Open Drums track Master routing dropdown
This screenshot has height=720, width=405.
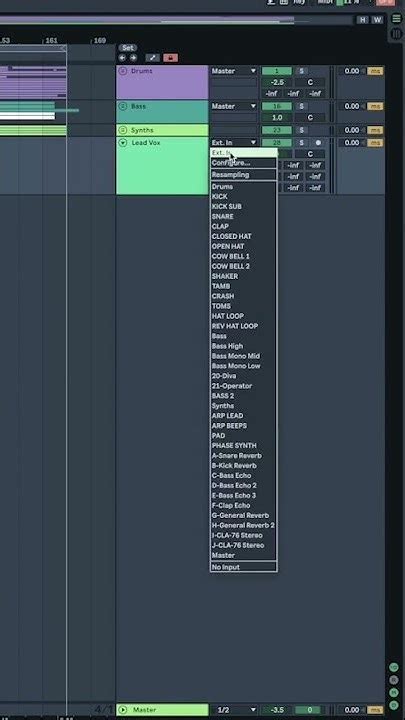point(234,71)
